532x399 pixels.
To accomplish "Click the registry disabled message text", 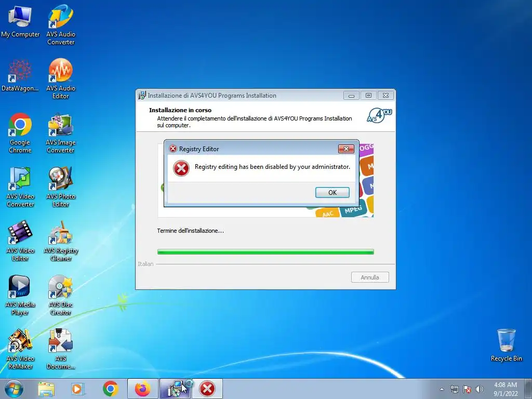I will [272, 167].
